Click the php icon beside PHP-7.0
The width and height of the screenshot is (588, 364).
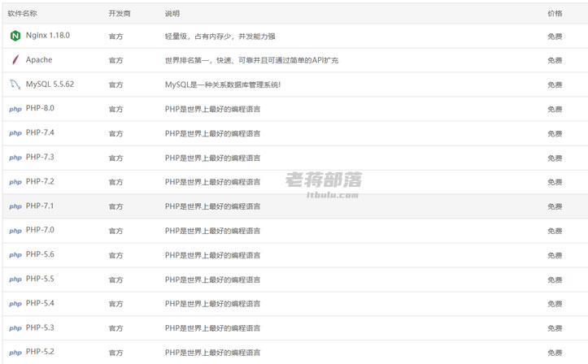tap(15, 231)
